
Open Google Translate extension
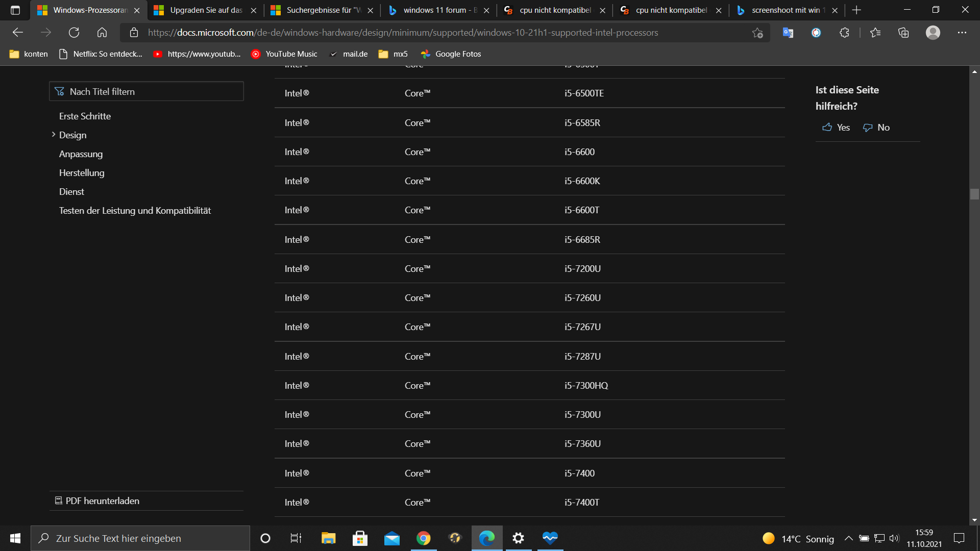tap(788, 33)
